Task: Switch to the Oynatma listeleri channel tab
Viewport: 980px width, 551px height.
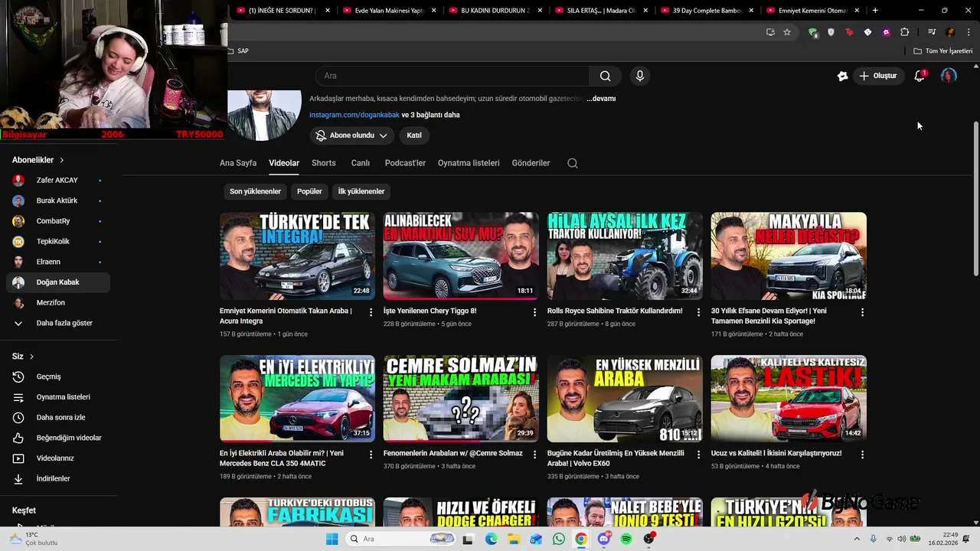Action: [469, 163]
